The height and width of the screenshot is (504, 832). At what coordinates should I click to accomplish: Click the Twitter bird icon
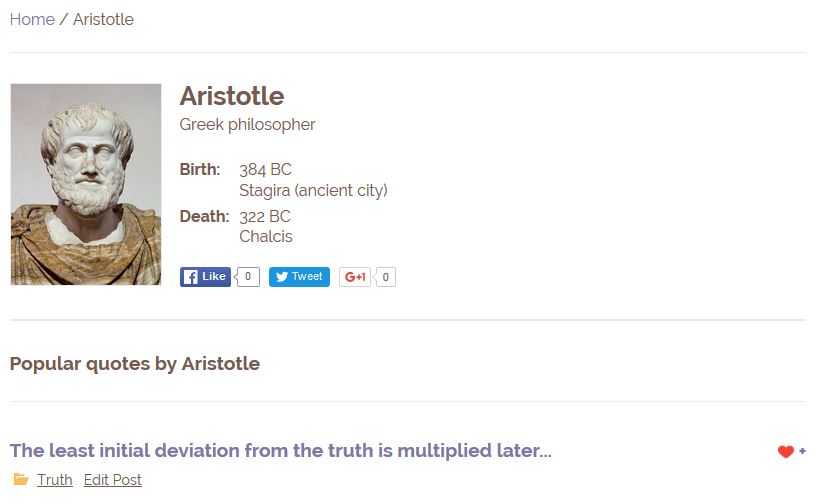(x=282, y=277)
